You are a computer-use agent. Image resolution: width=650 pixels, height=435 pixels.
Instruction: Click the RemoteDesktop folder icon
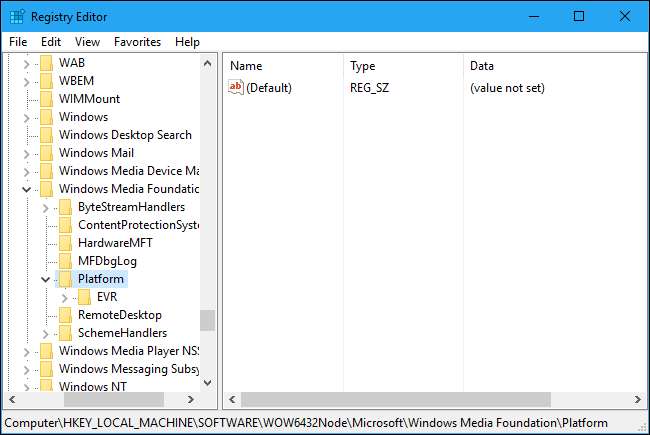(65, 315)
